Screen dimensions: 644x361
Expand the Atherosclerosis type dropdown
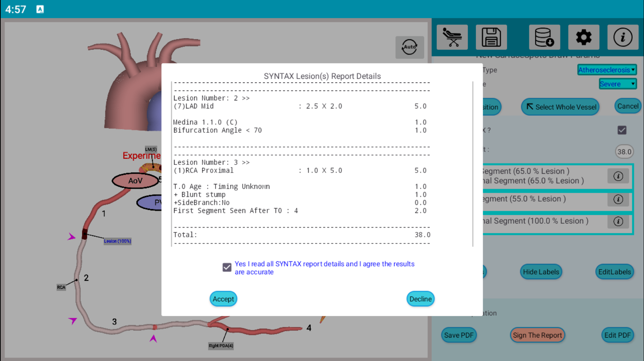point(607,70)
